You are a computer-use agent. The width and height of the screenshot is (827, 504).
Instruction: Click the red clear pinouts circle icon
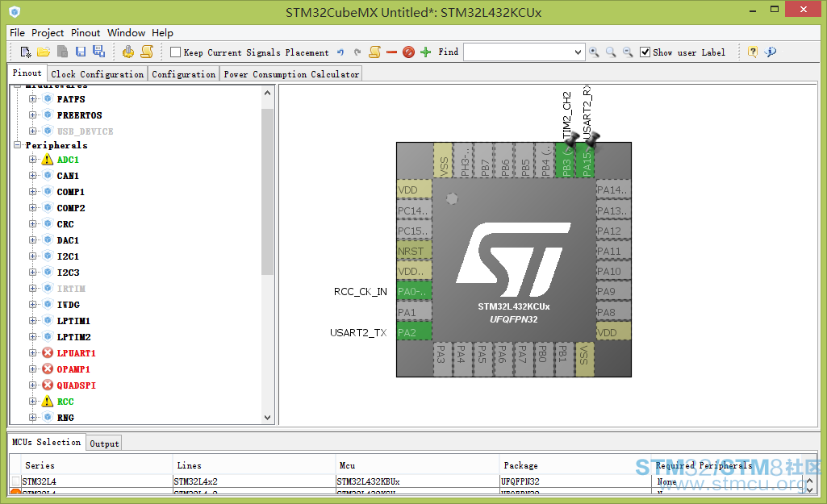coord(408,52)
